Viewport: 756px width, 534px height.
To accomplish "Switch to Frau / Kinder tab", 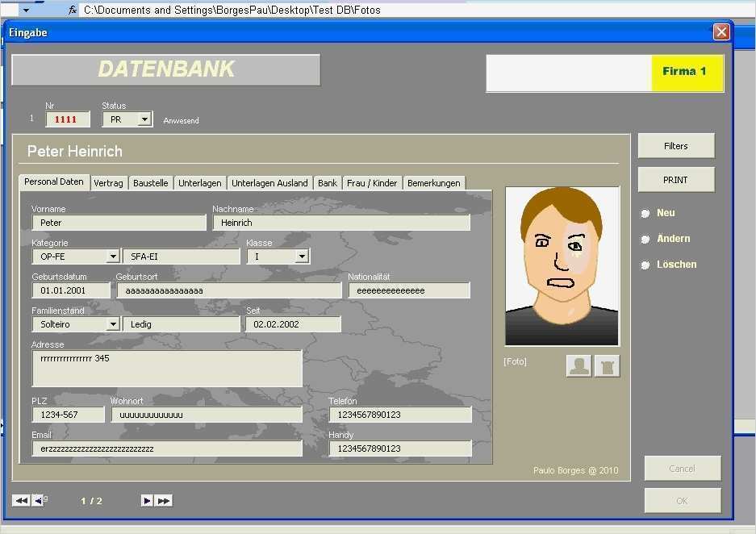I will [x=372, y=183].
